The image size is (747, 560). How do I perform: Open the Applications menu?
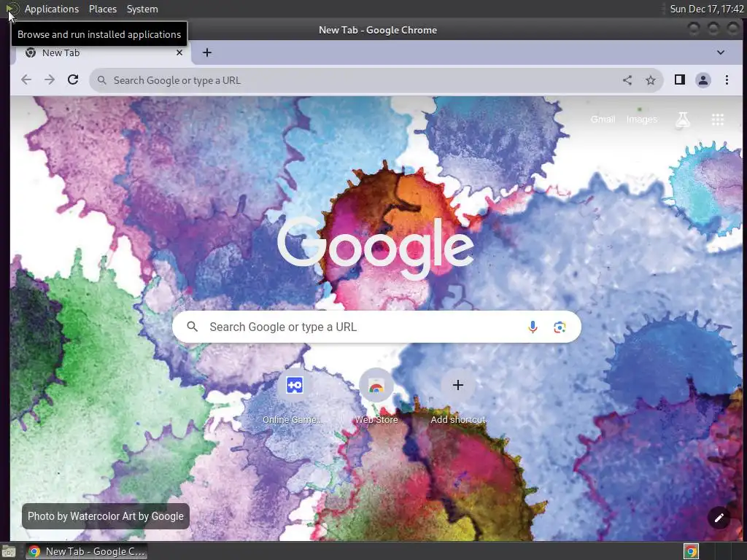[52, 9]
